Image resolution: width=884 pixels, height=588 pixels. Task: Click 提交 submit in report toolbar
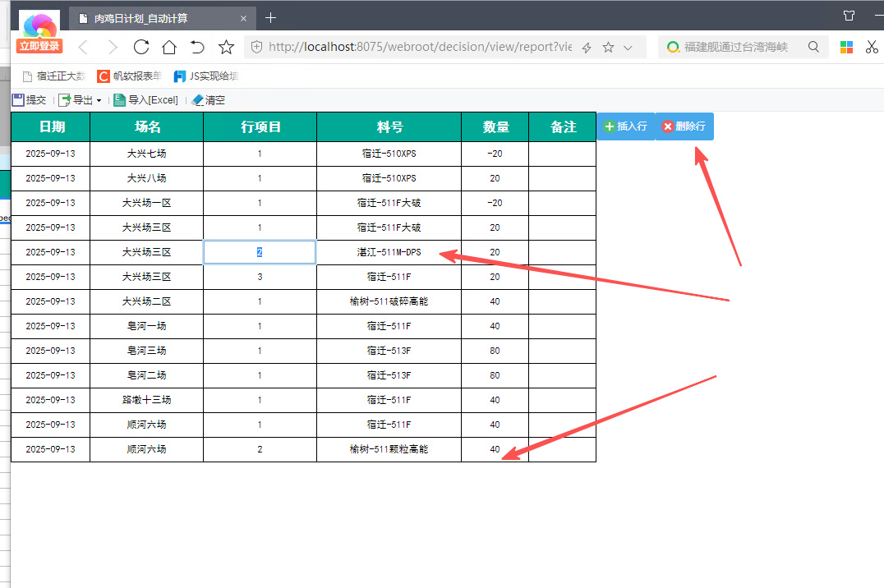(x=29, y=100)
